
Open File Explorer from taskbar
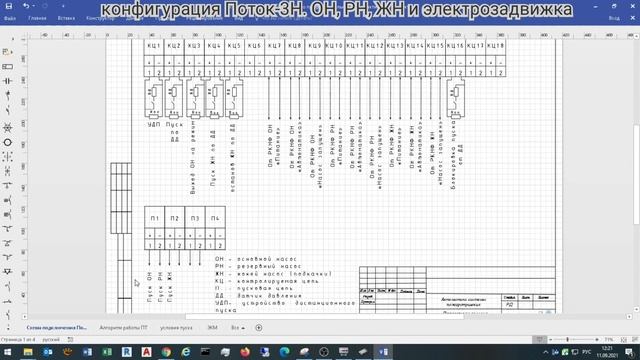(28, 352)
